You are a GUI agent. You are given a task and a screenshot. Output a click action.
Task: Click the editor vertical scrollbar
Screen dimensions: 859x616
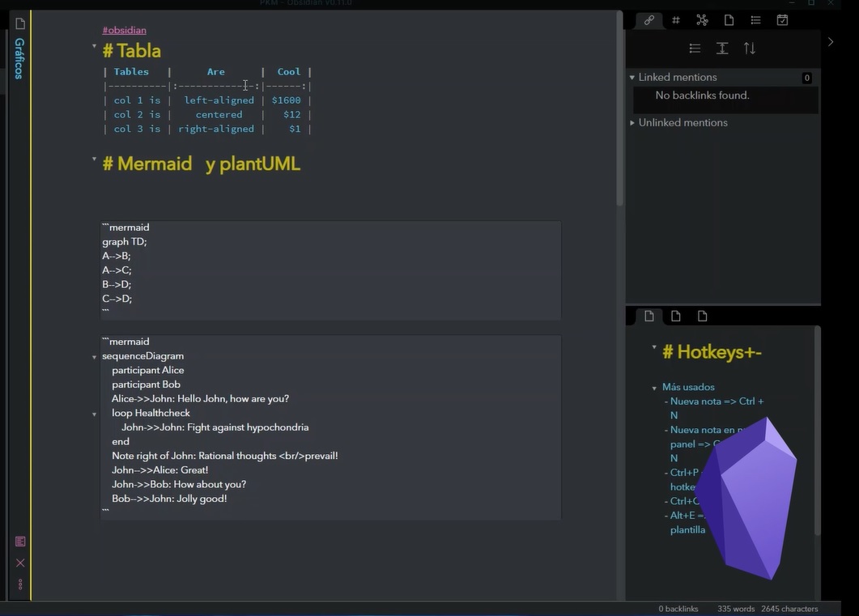click(x=619, y=108)
